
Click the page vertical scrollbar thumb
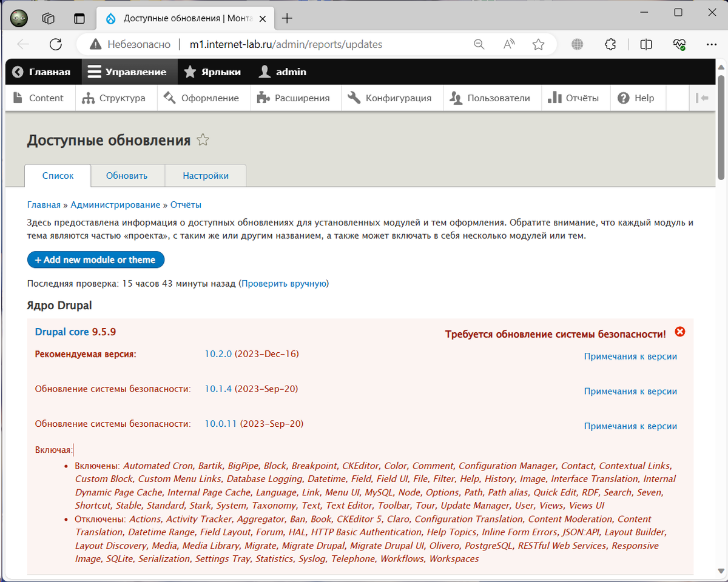tap(721, 127)
